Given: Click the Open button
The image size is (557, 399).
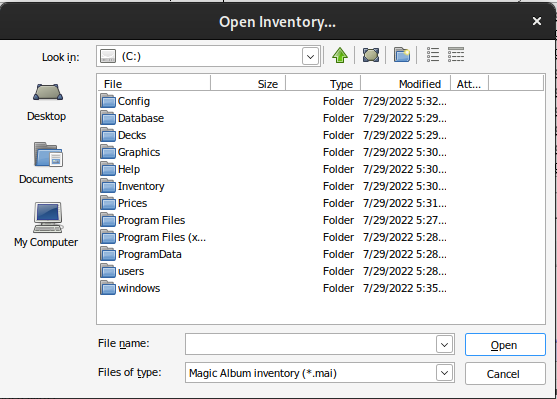Looking at the screenshot, I should [505, 345].
